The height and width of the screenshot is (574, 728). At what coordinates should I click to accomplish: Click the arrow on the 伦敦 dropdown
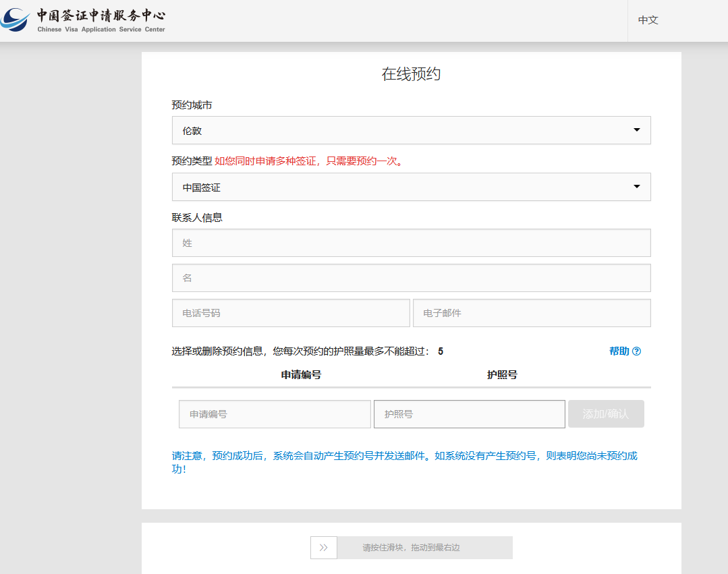[x=636, y=130]
